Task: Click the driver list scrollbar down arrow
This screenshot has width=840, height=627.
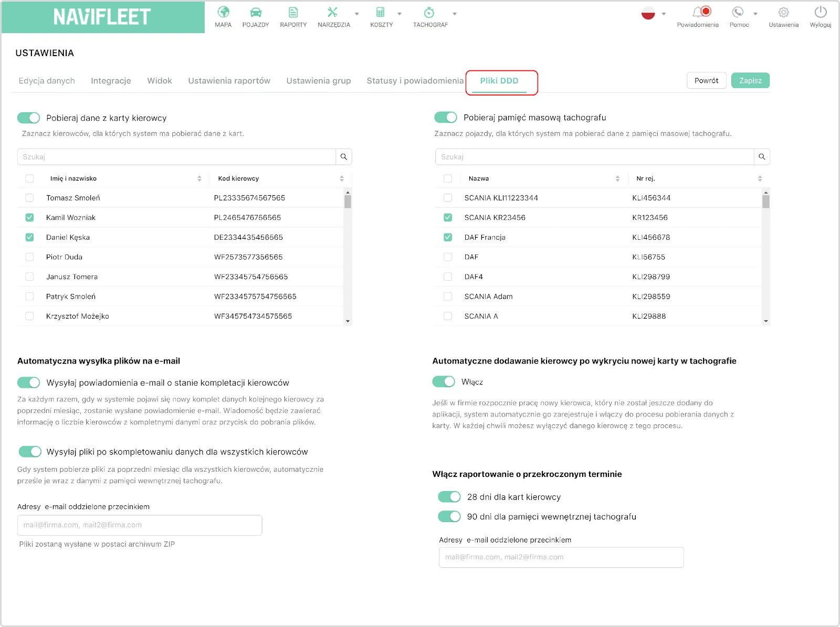Action: tap(348, 321)
